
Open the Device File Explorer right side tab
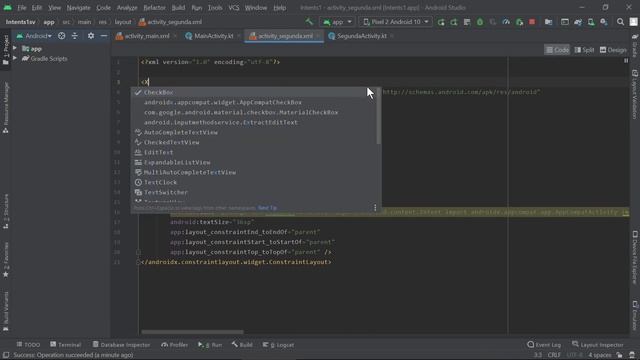[x=635, y=257]
